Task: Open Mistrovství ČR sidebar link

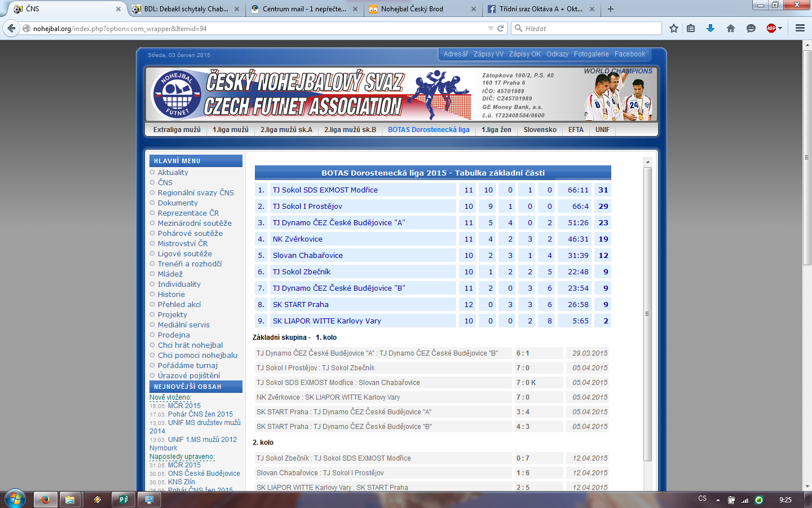Action: pos(183,244)
